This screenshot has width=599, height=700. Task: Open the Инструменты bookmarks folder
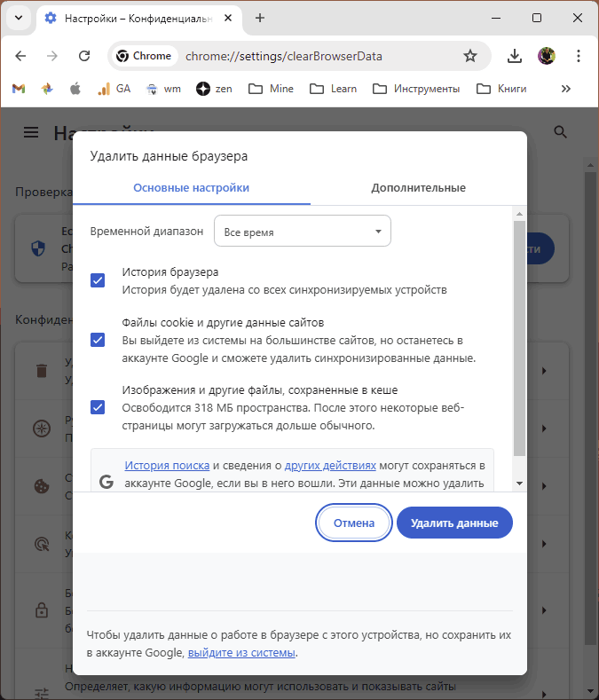[416, 89]
